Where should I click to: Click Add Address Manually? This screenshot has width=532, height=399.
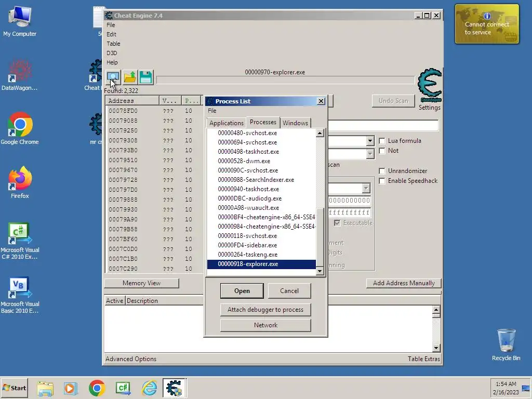[404, 283]
